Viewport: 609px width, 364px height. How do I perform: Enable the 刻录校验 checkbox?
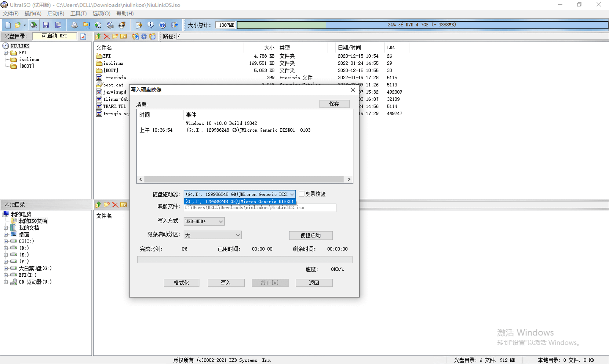[x=302, y=194]
